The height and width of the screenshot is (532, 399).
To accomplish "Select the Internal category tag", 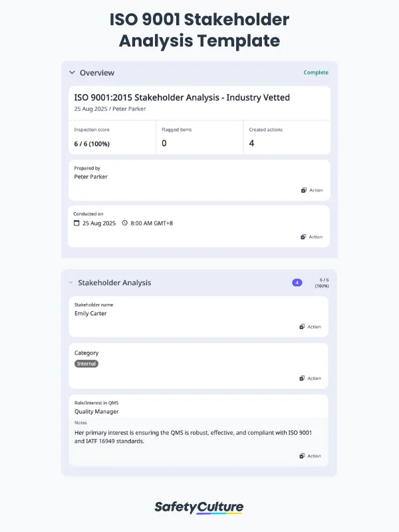I will coord(86,364).
